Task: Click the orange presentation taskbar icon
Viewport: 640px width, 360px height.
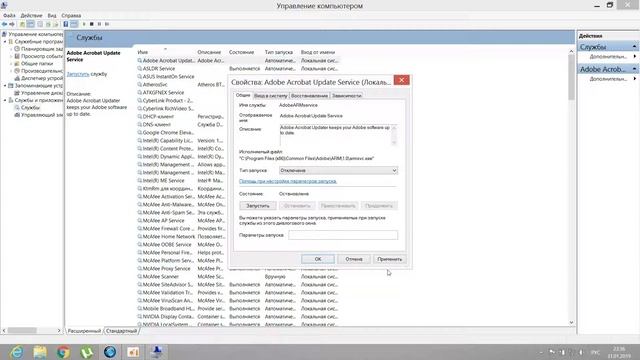Action: click(x=133, y=352)
